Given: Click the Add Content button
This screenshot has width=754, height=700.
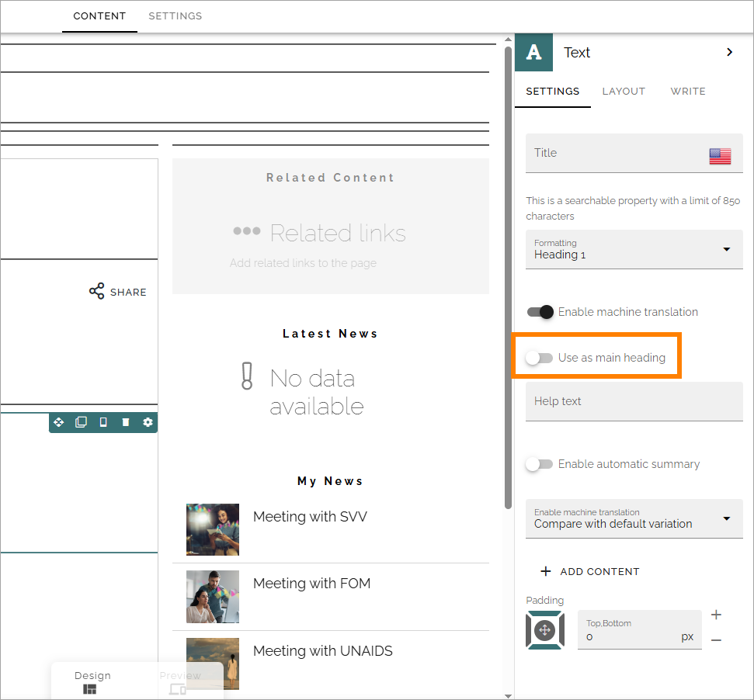Looking at the screenshot, I should [590, 571].
